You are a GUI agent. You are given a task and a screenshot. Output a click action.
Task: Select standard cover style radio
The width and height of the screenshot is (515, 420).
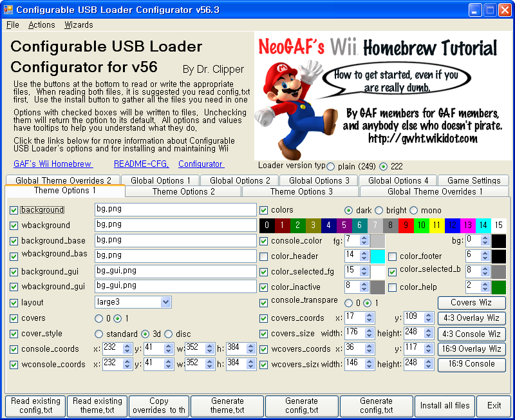pyautogui.click(x=98, y=334)
